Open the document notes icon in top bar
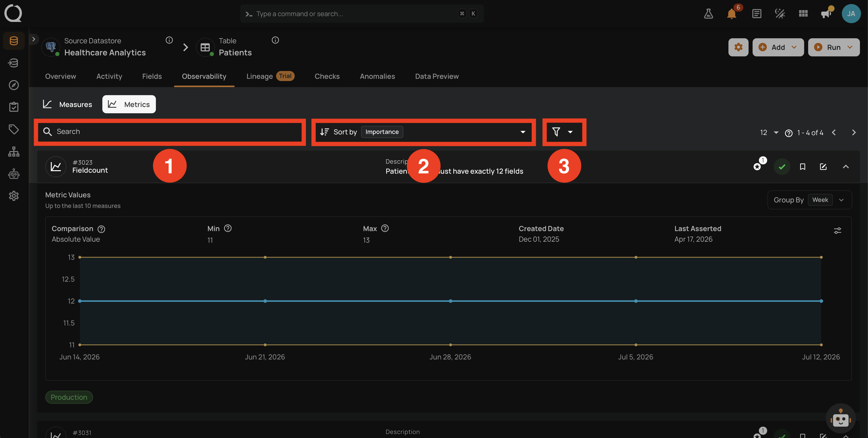The image size is (868, 438). click(756, 14)
